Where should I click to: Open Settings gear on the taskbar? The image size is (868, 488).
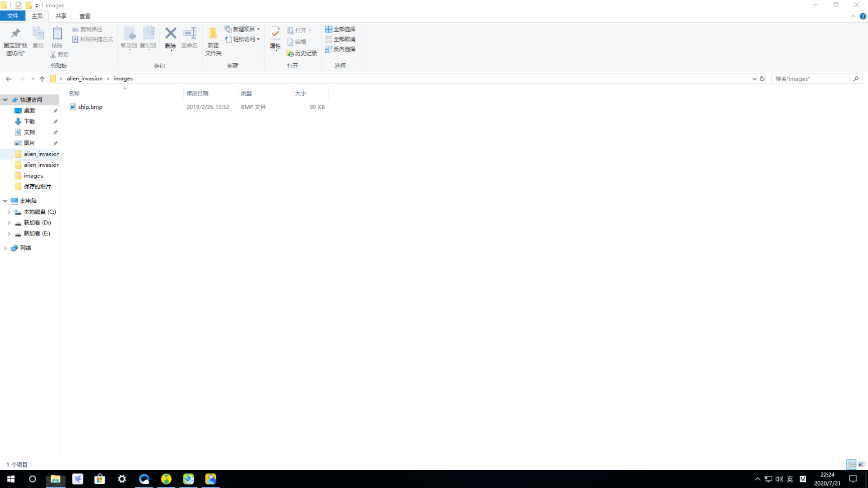pyautogui.click(x=122, y=479)
